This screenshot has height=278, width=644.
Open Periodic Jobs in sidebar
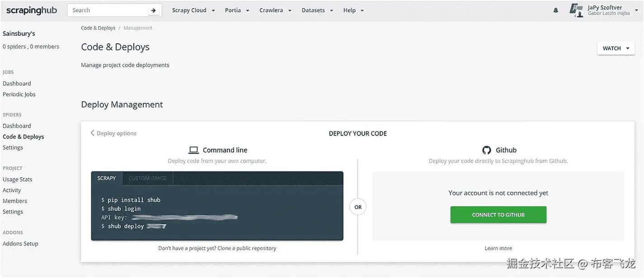click(x=19, y=94)
